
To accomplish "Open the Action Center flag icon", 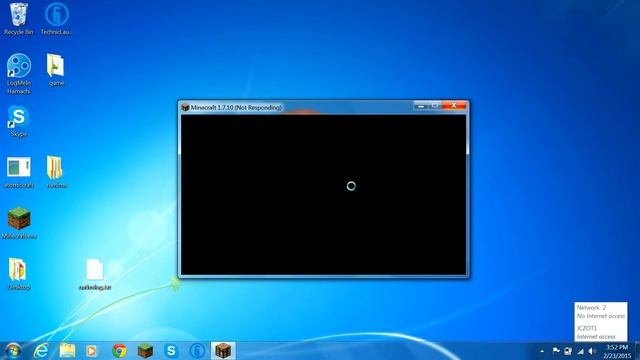I will [556, 351].
